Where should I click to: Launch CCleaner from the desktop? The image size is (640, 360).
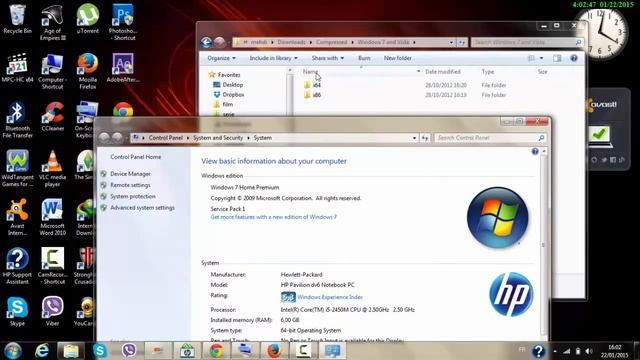pos(52,117)
